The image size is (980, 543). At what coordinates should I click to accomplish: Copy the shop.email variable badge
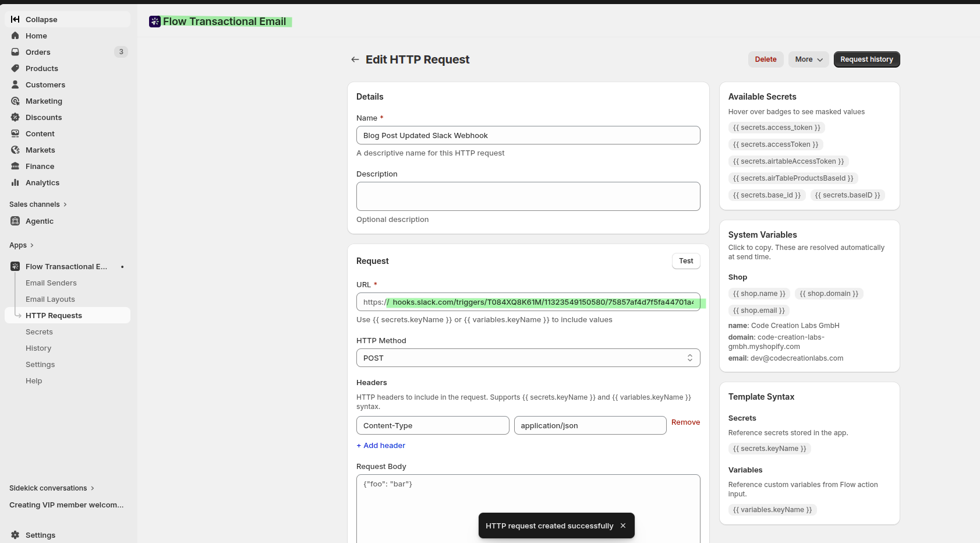click(x=759, y=311)
